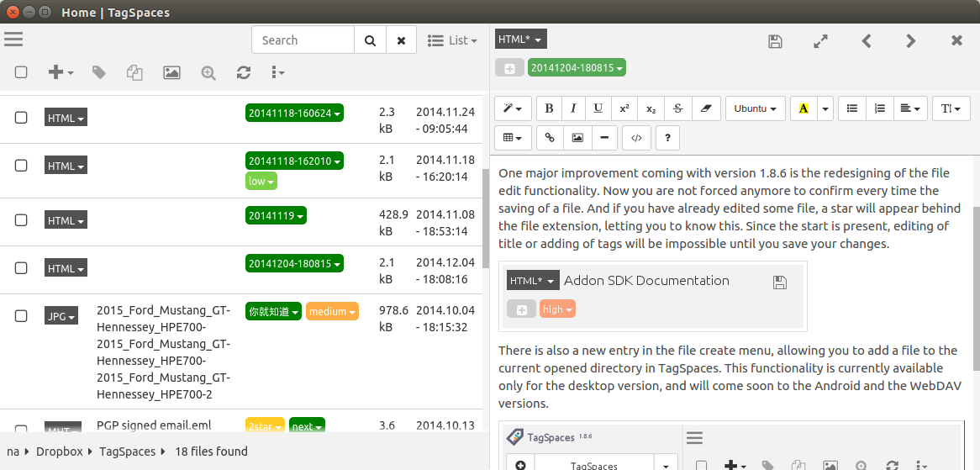Click the eraser remove formatting icon
980x470 pixels.
point(705,108)
